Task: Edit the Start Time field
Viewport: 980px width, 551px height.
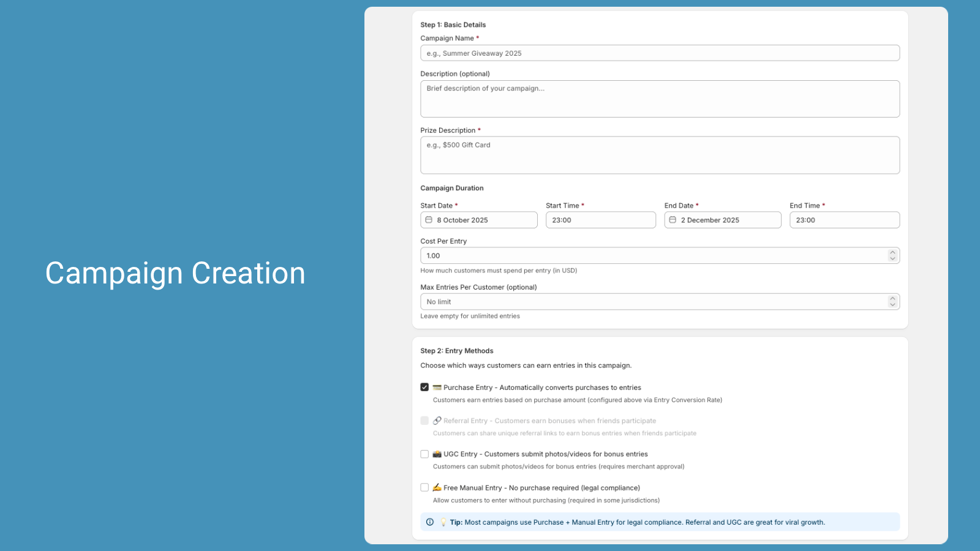Action: (601, 220)
